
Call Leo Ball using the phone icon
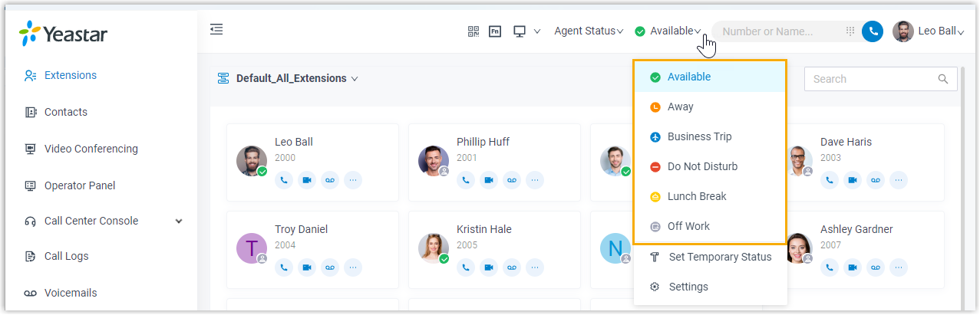pyautogui.click(x=284, y=180)
